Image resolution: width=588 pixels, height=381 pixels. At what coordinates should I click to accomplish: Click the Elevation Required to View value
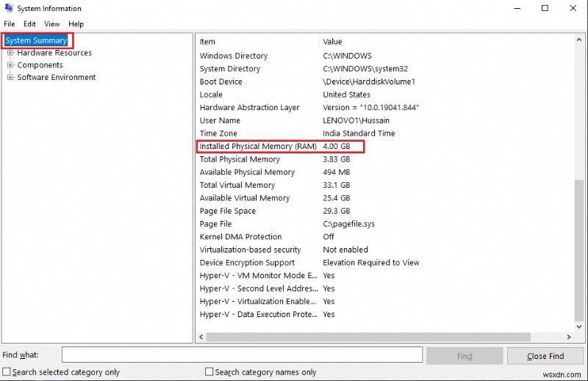point(371,263)
